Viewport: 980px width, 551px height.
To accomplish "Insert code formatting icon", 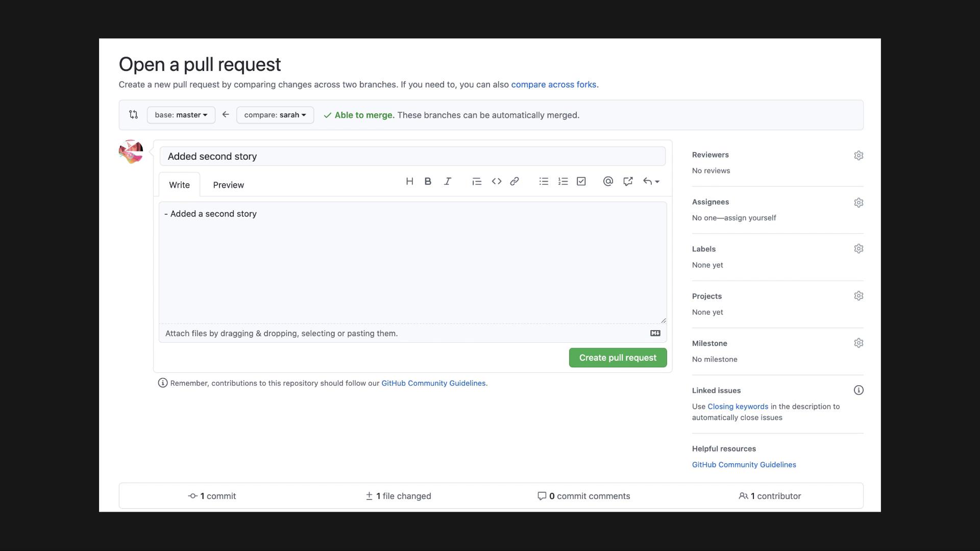I will click(x=496, y=181).
